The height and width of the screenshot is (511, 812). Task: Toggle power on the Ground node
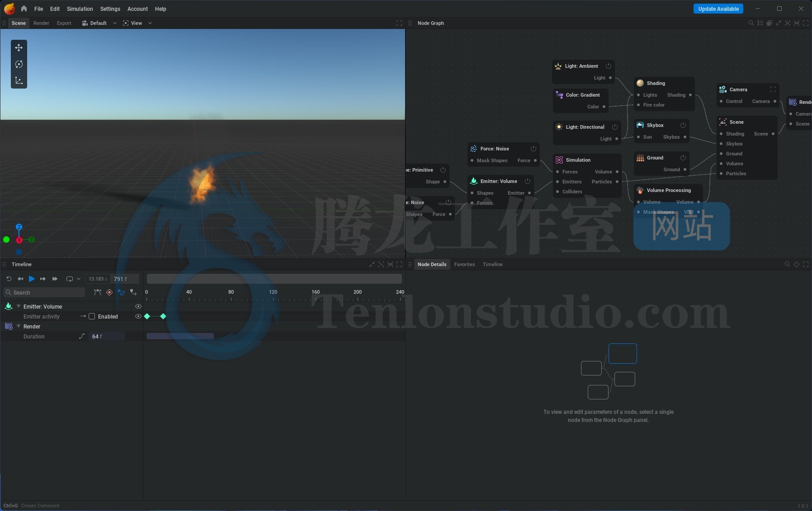[x=683, y=158]
